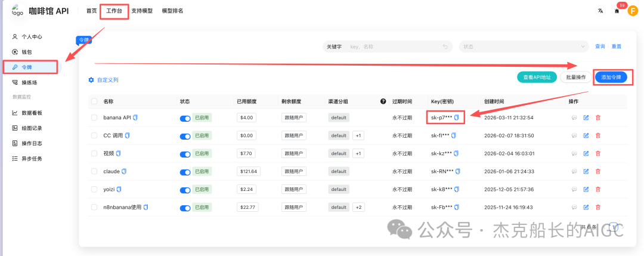Check the banana API row checkbox
Image resolution: width=644 pixels, height=256 pixels.
pos(94,118)
